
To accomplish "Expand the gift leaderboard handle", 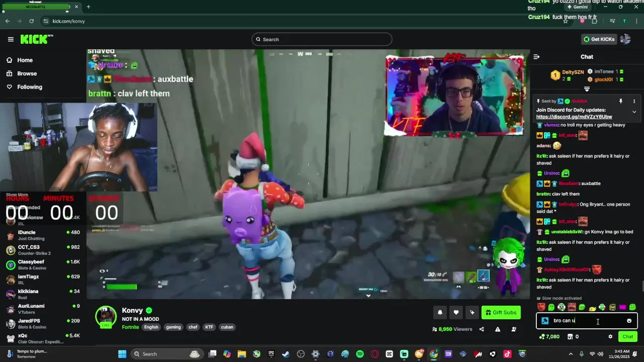I will pos(587,89).
